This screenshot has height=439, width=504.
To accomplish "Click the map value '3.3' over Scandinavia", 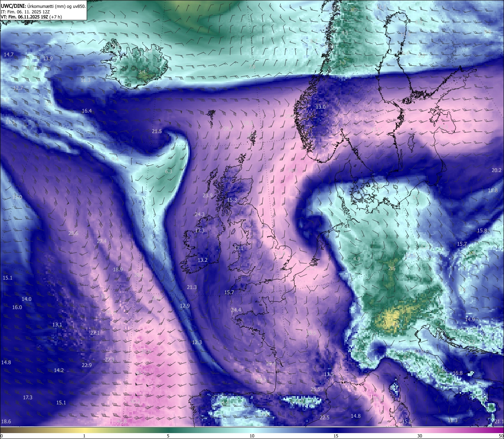I will tap(343, 62).
